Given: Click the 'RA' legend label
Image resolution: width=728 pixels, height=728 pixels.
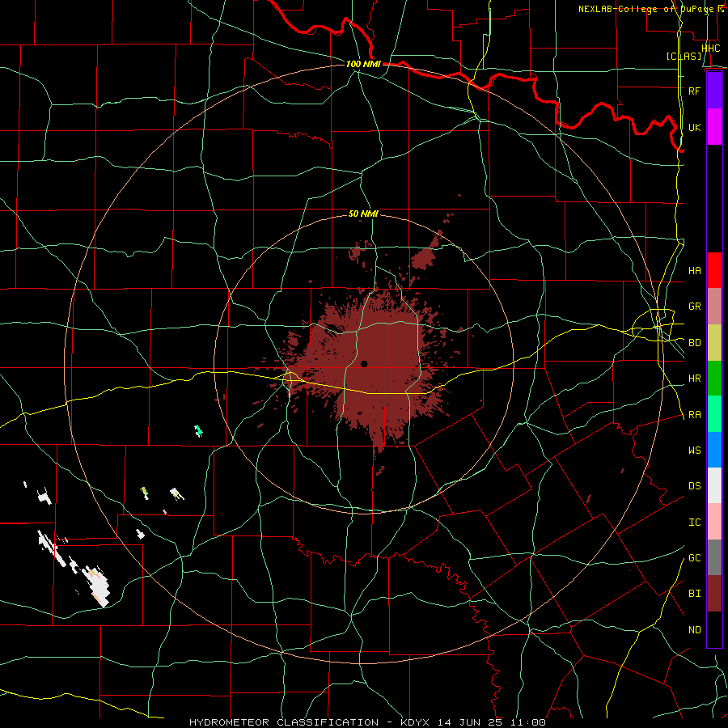Looking at the screenshot, I should tap(694, 415).
